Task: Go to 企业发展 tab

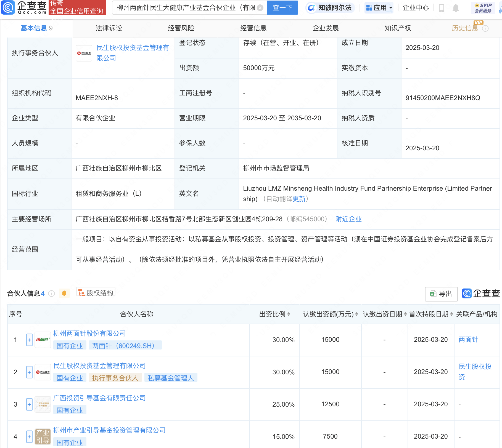Action: coord(326,28)
